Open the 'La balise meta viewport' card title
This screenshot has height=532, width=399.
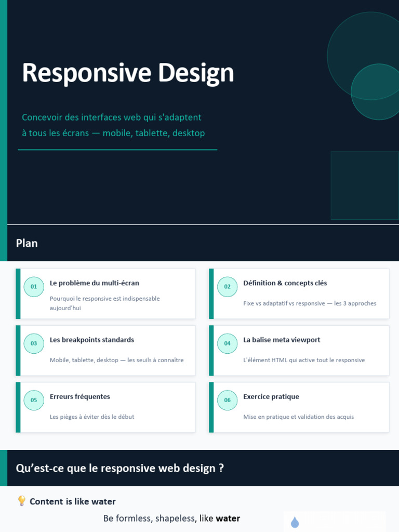(282, 340)
